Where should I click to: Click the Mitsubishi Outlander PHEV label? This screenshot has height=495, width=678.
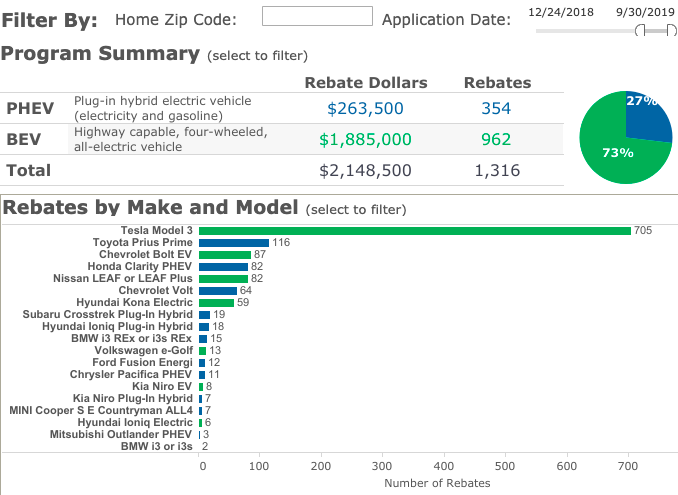click(x=121, y=434)
